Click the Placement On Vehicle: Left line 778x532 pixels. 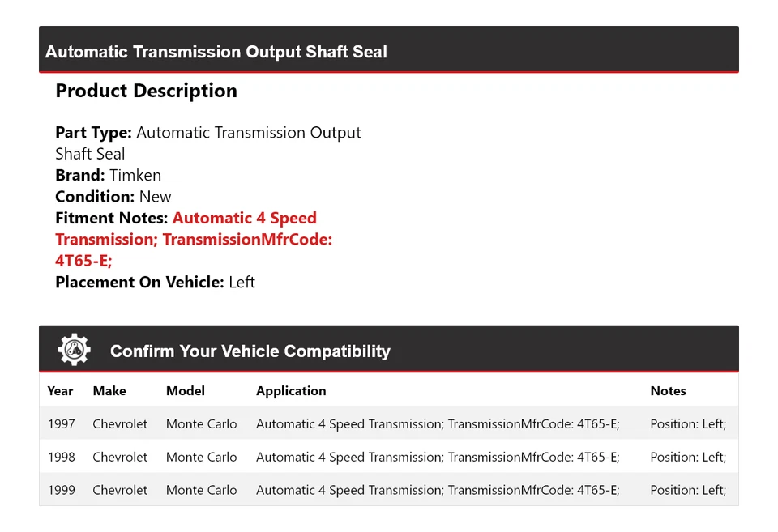155,282
